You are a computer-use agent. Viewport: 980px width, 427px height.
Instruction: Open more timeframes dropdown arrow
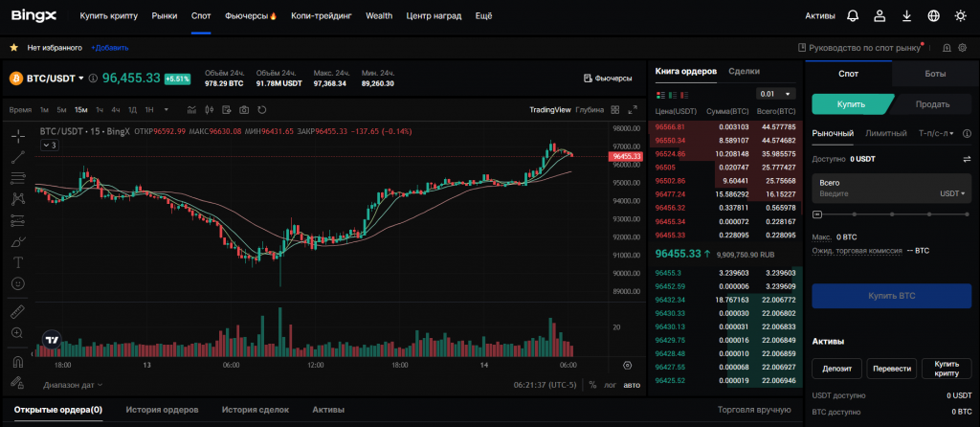click(x=167, y=110)
